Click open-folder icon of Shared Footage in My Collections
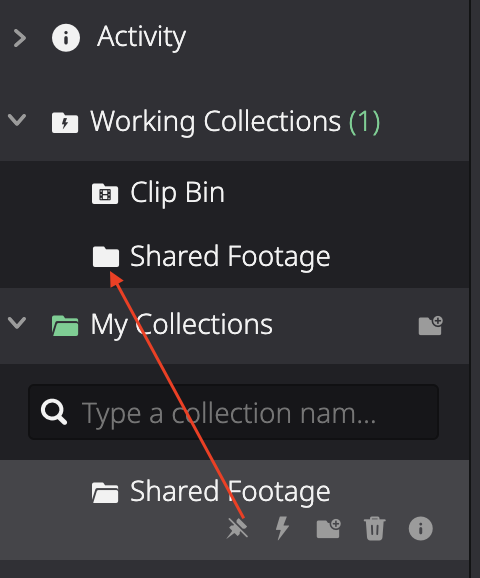Viewport: 480px width, 578px height. [x=105, y=492]
